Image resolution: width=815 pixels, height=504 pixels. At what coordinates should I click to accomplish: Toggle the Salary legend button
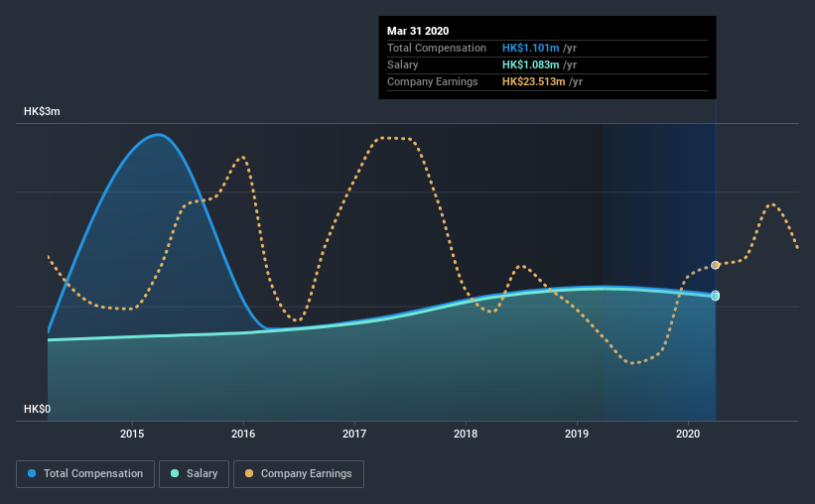pyautogui.click(x=194, y=474)
